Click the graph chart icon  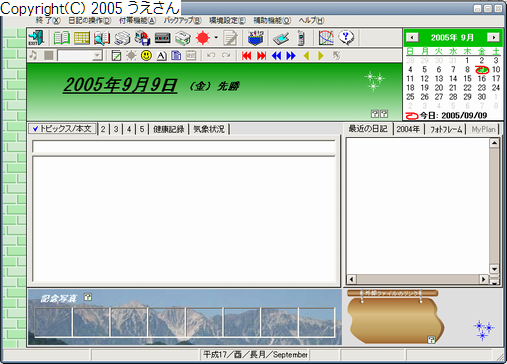click(x=326, y=38)
